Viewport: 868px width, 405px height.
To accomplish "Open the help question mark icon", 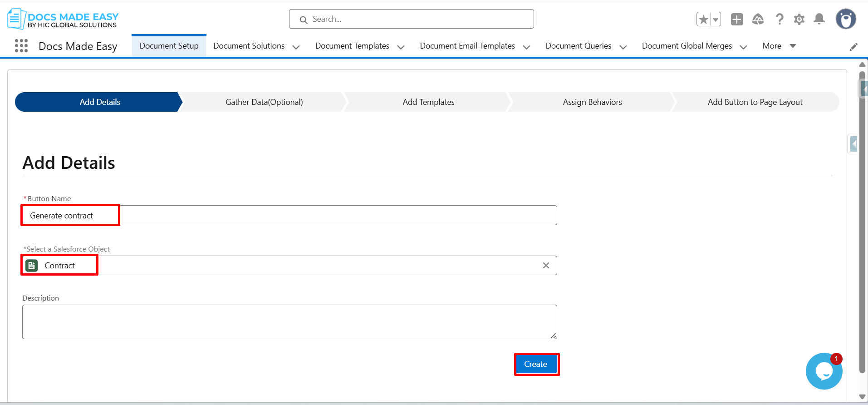I will tap(779, 20).
